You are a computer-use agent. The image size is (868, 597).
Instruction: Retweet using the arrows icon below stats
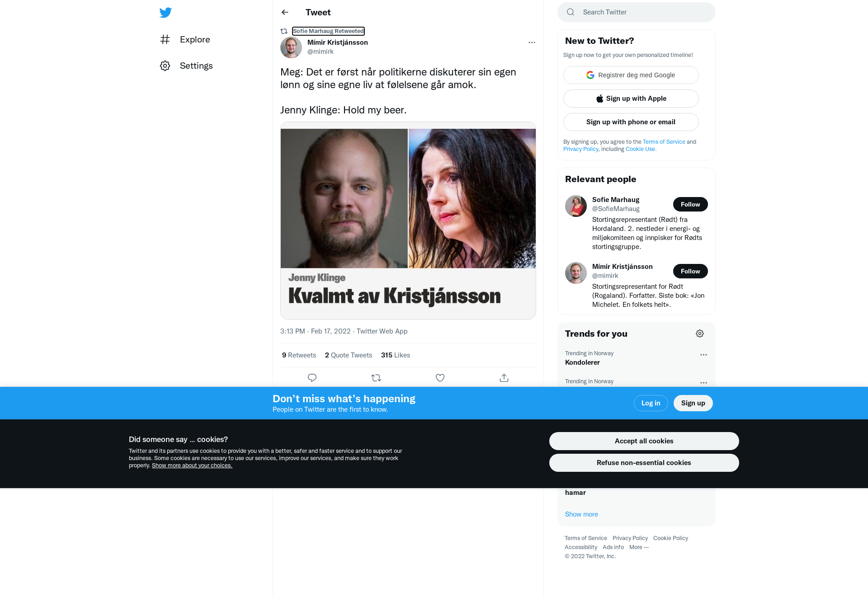coord(376,378)
